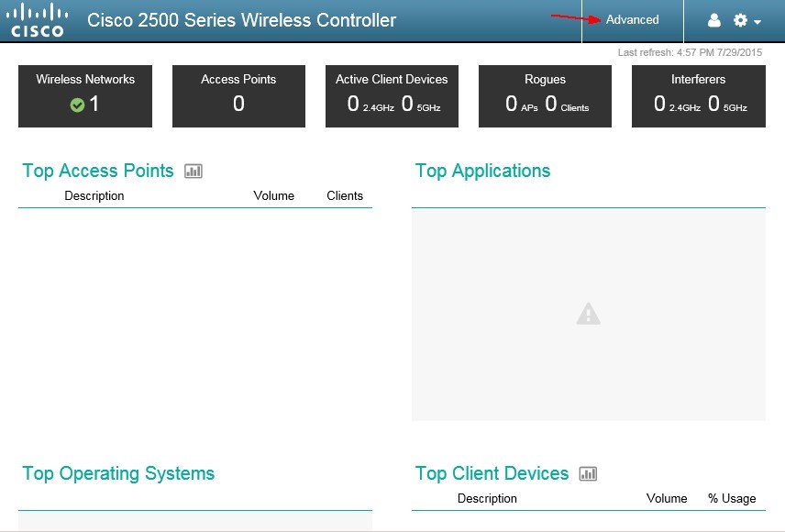The image size is (785, 532).
Task: Click the % Usage column header
Action: tap(732, 498)
